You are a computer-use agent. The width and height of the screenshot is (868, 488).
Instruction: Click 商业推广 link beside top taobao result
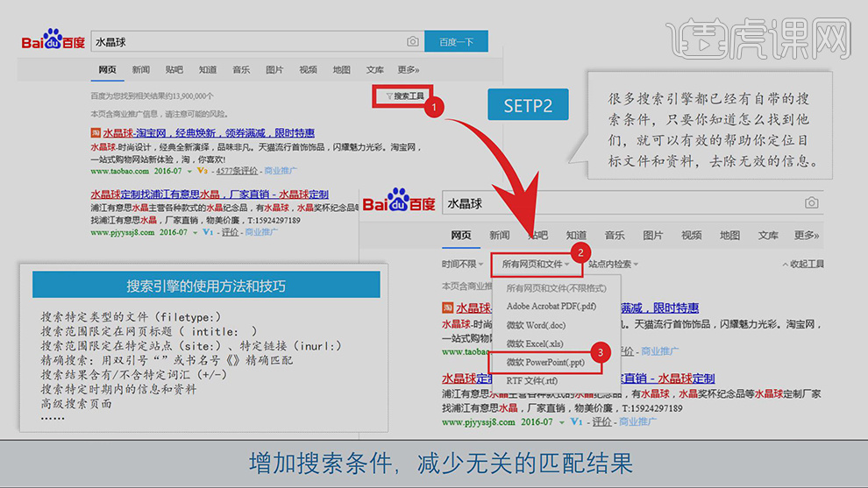click(281, 171)
